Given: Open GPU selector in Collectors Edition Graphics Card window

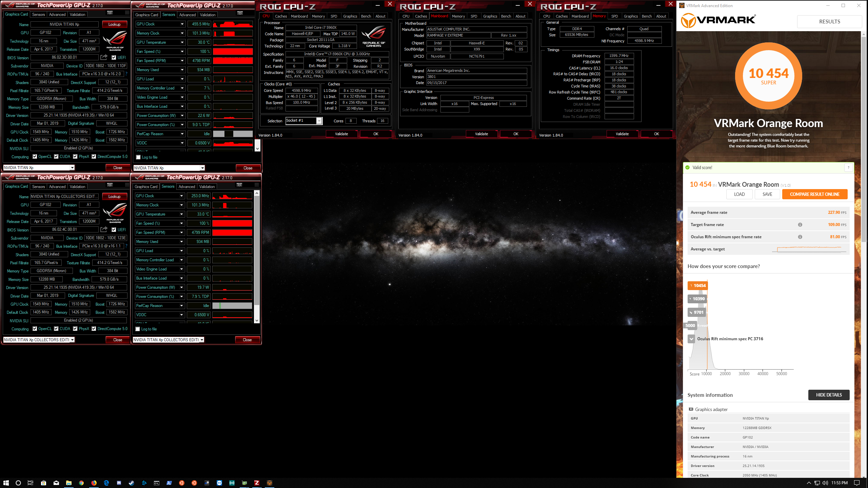Looking at the screenshot, I should (72, 340).
